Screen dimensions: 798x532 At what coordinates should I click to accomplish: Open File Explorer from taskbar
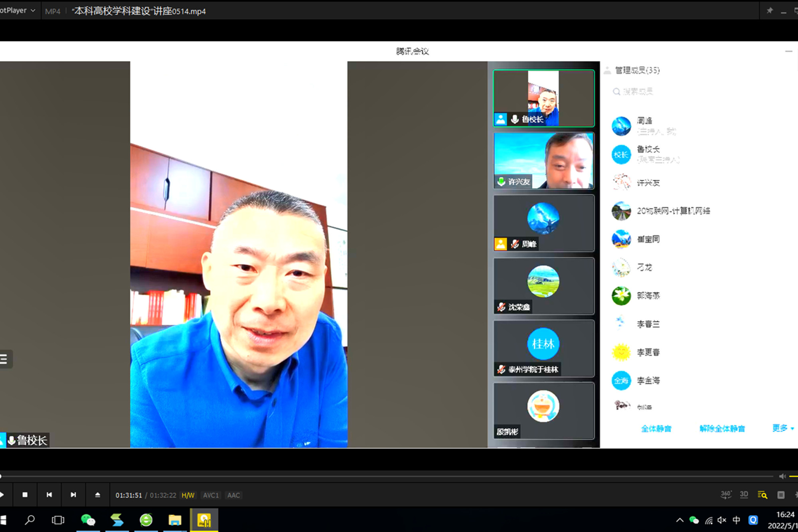[x=175, y=520]
